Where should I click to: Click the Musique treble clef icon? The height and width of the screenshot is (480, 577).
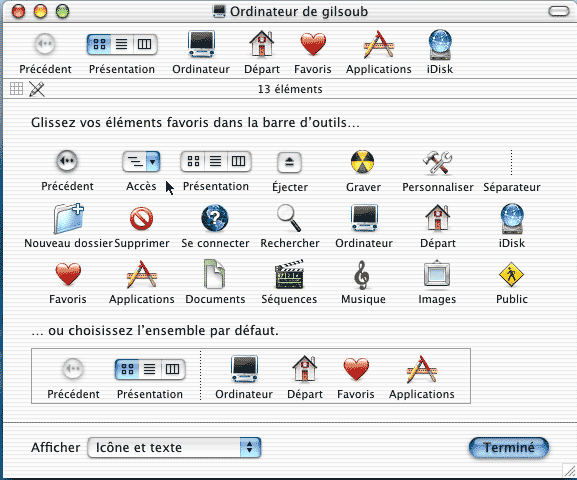click(362, 275)
